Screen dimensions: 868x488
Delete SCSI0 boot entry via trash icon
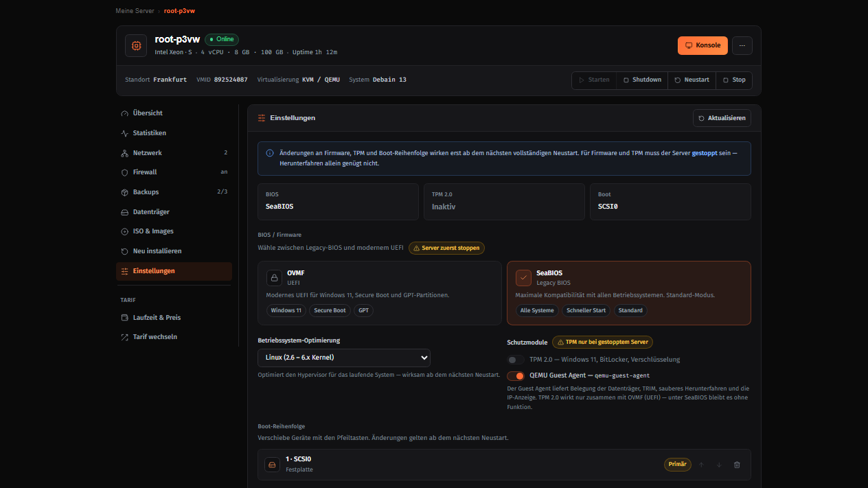click(737, 465)
